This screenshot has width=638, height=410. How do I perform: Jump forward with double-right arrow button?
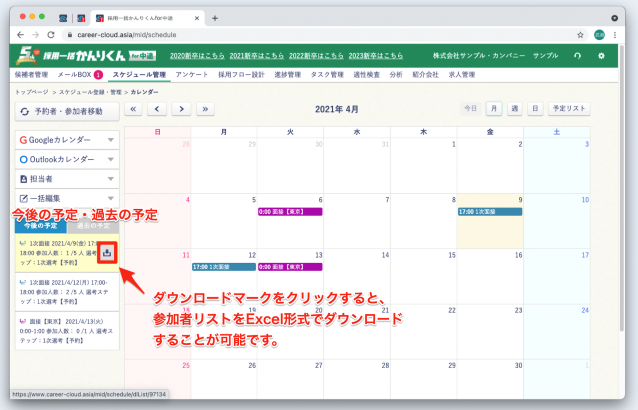(205, 109)
